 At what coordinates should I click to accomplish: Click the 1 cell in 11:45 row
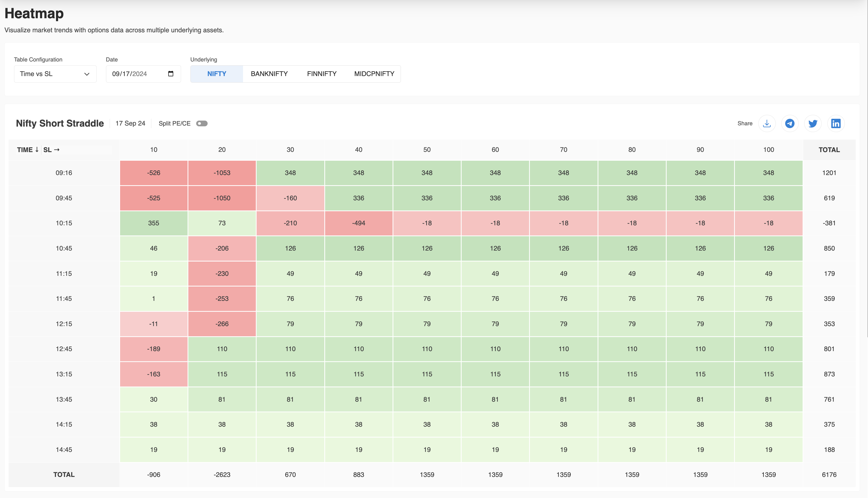click(x=153, y=298)
